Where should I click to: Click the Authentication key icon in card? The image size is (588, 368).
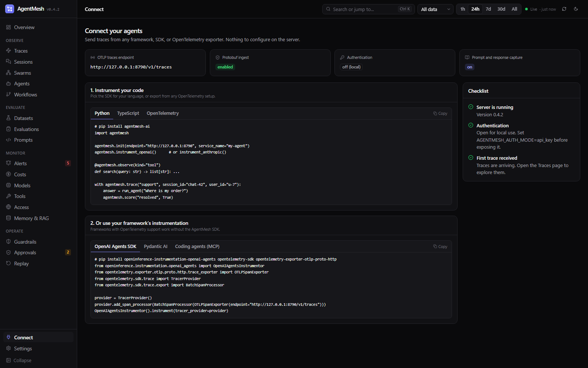coord(342,57)
